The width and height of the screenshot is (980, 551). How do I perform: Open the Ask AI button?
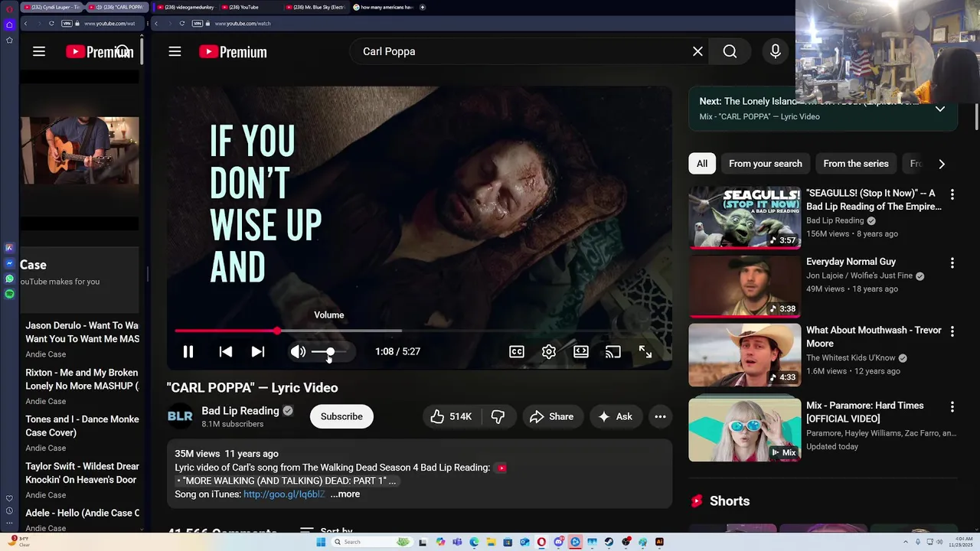[616, 416]
